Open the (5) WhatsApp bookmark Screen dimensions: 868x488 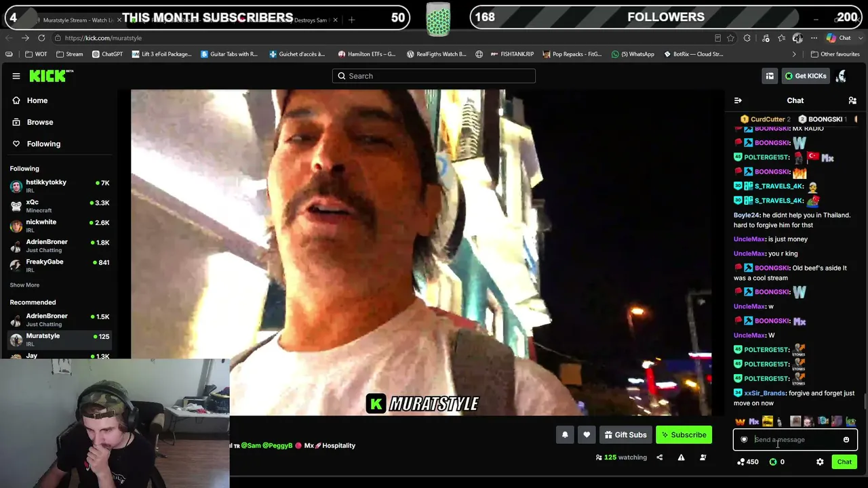[633, 54]
